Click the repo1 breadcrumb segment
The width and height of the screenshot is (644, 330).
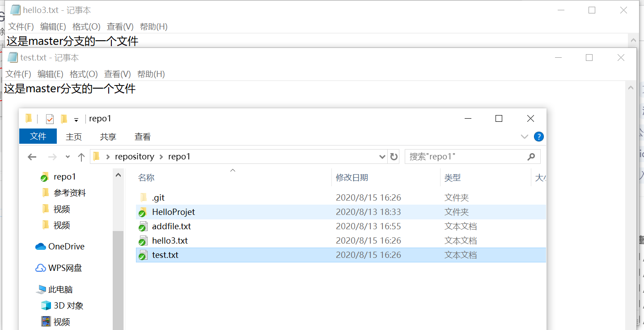pyautogui.click(x=179, y=157)
